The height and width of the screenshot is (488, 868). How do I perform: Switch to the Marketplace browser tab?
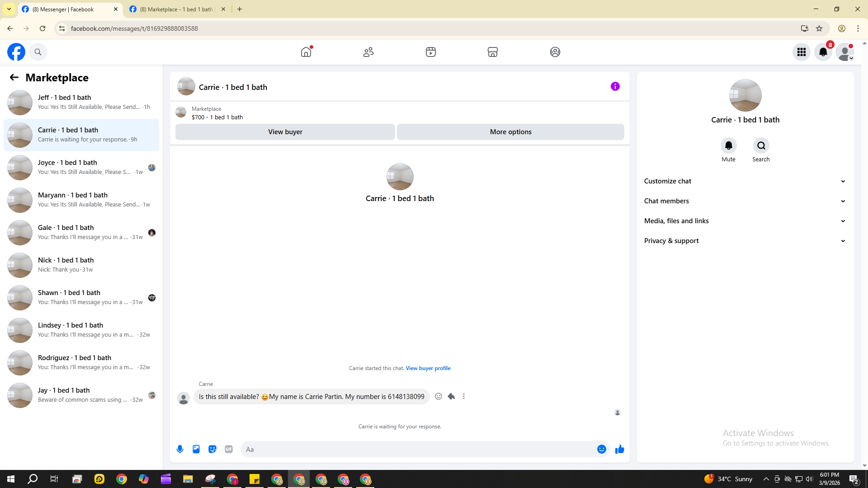coord(176,9)
